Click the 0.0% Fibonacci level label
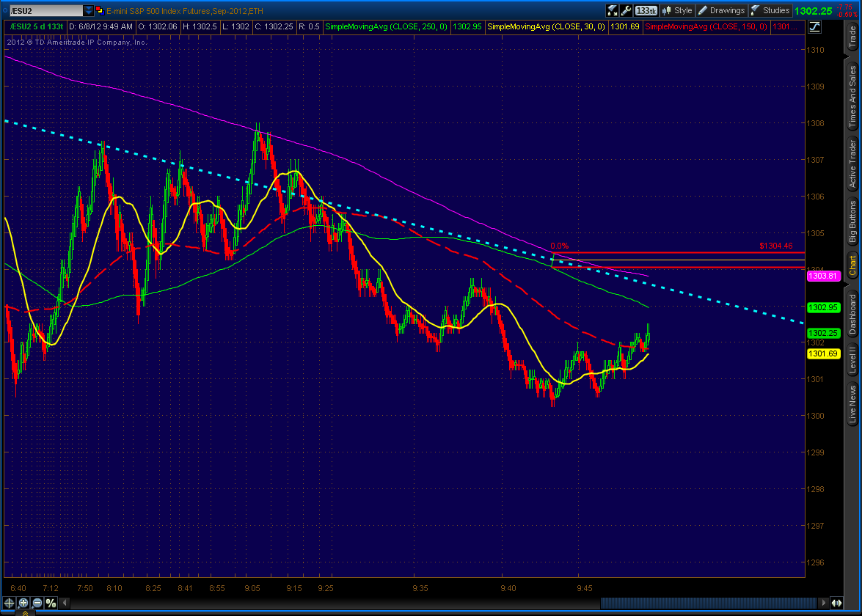The height and width of the screenshot is (616, 862). click(x=559, y=246)
